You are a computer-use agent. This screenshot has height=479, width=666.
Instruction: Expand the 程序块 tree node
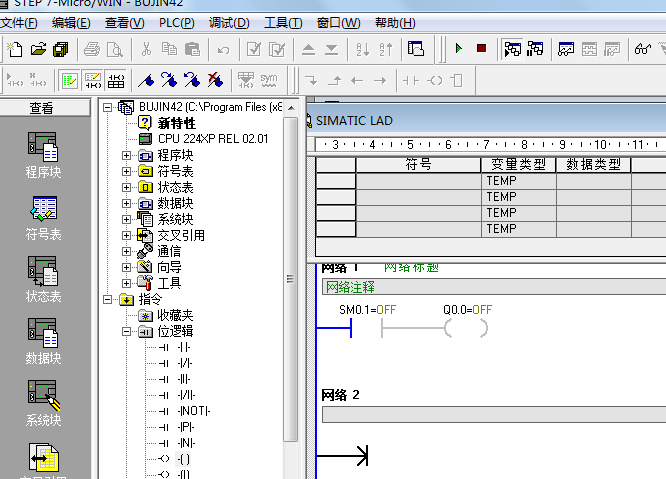[x=126, y=155]
